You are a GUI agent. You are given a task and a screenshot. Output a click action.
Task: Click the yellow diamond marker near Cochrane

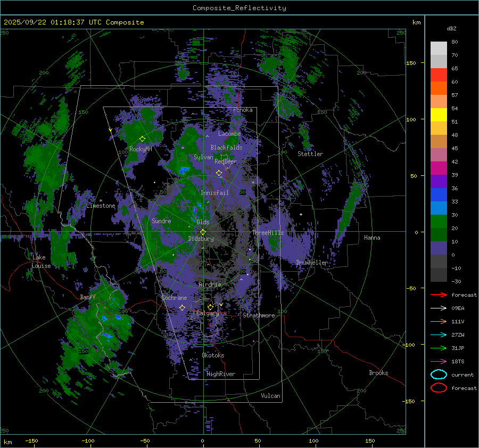[x=182, y=308]
